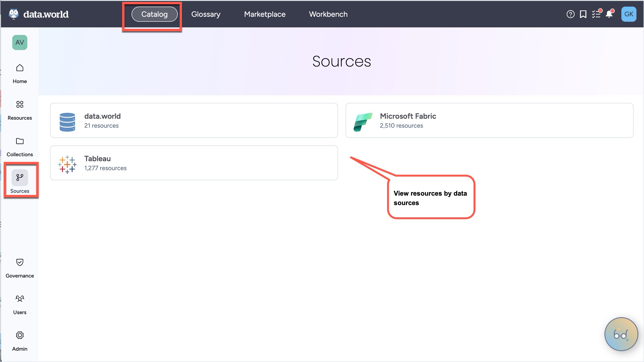Open the AI assistant glasses button
Viewport: 644px width, 362px height.
coord(621,334)
